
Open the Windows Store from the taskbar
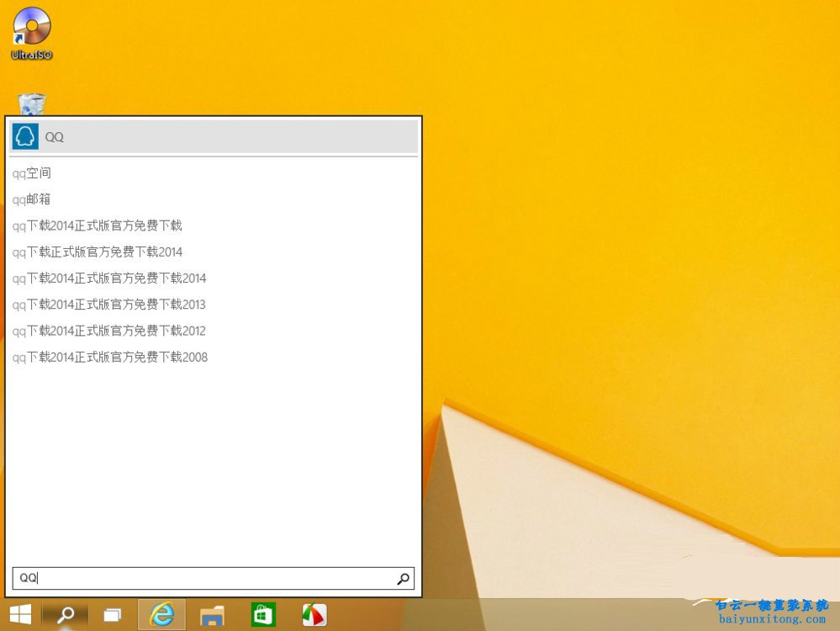click(x=262, y=614)
